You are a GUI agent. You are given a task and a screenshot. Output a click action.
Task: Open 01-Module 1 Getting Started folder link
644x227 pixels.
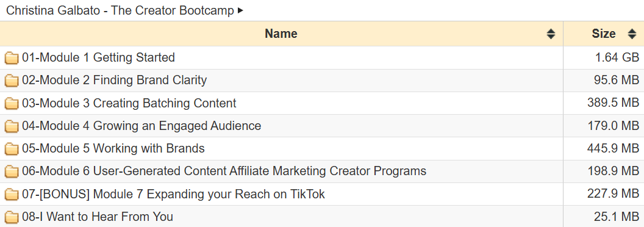(99, 57)
